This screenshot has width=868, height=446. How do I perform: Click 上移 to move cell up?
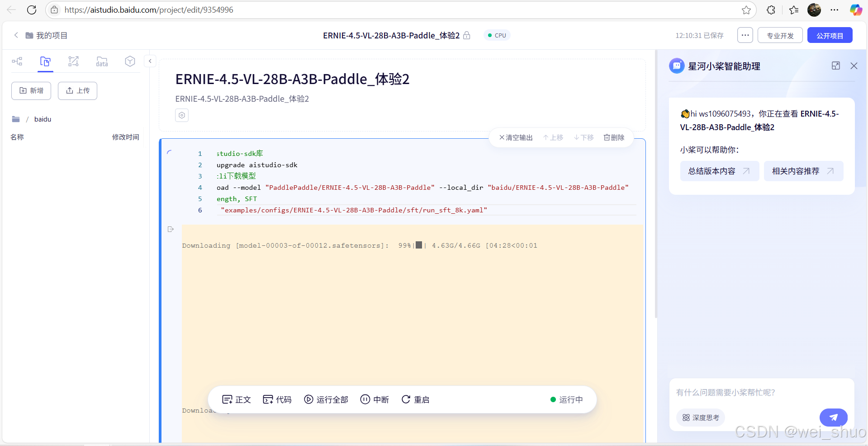point(553,137)
